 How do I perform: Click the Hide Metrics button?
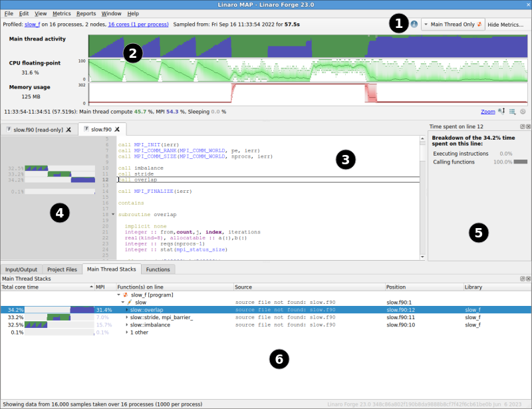[x=505, y=25]
